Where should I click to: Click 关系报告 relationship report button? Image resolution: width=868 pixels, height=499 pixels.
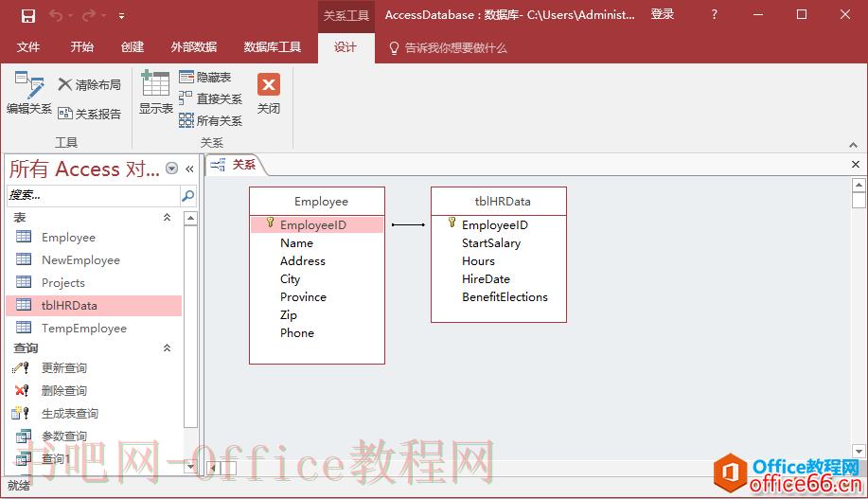pyautogui.click(x=90, y=114)
